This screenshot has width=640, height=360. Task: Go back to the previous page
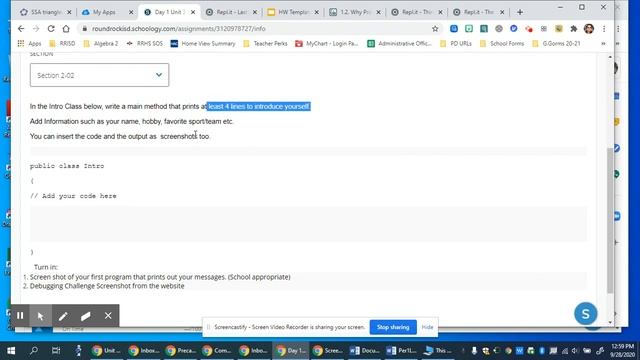click(21, 29)
